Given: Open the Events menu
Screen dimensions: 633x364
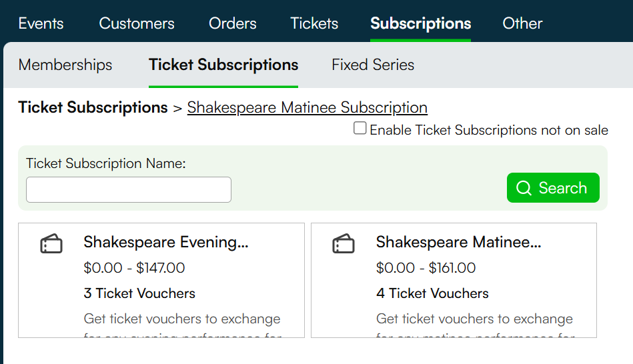Looking at the screenshot, I should pos(41,23).
